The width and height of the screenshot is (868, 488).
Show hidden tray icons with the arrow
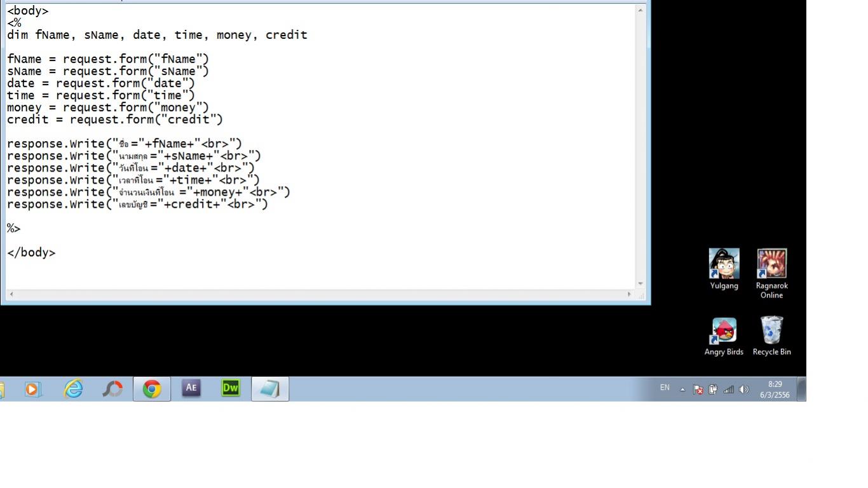click(x=682, y=390)
